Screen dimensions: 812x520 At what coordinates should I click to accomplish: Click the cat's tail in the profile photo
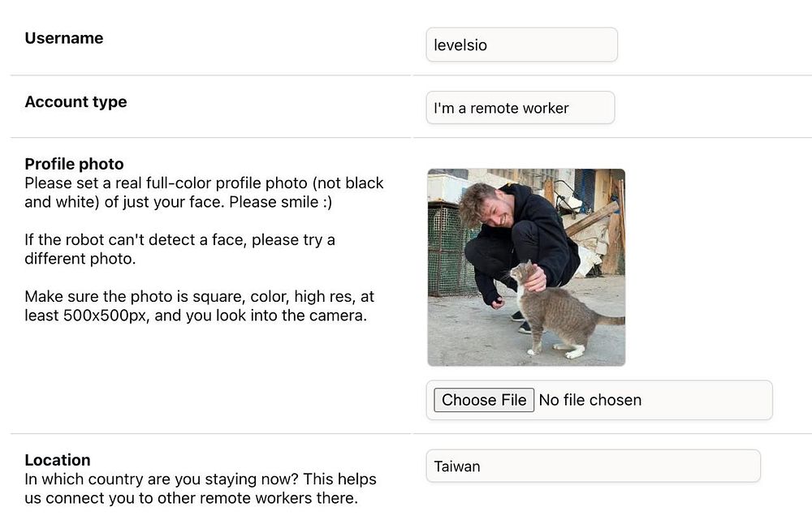(611, 320)
